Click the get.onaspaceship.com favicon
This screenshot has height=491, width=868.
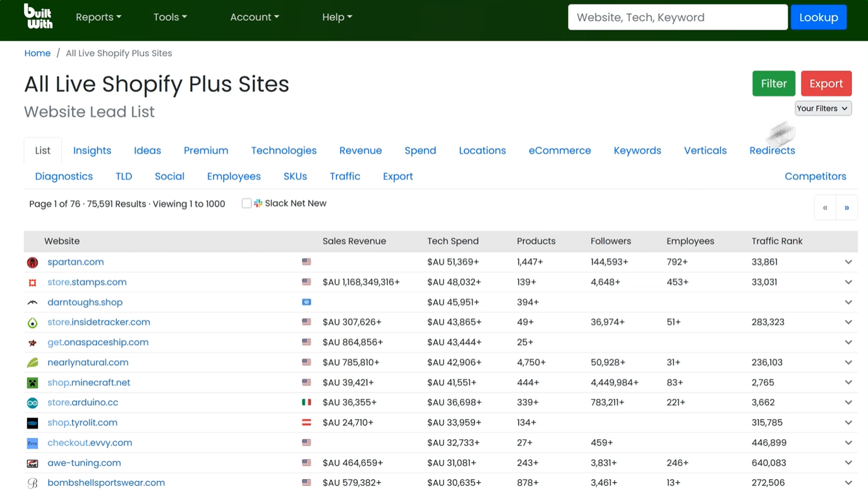[x=32, y=343]
